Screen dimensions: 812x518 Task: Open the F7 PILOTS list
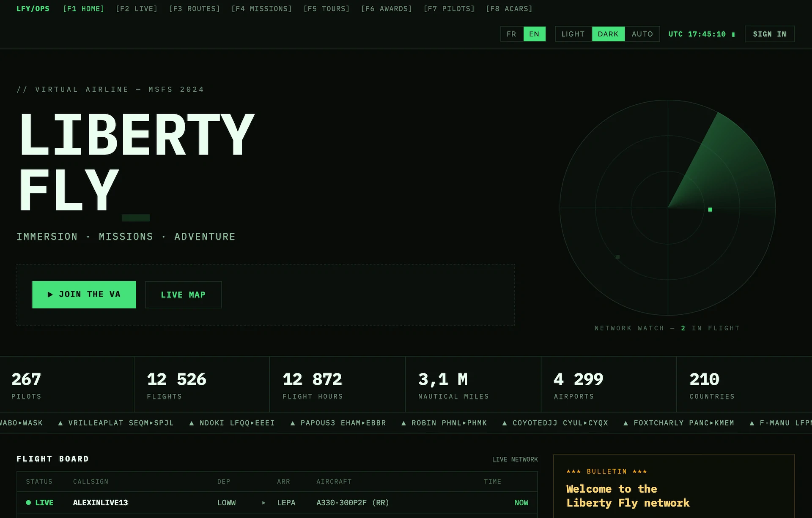[449, 8]
